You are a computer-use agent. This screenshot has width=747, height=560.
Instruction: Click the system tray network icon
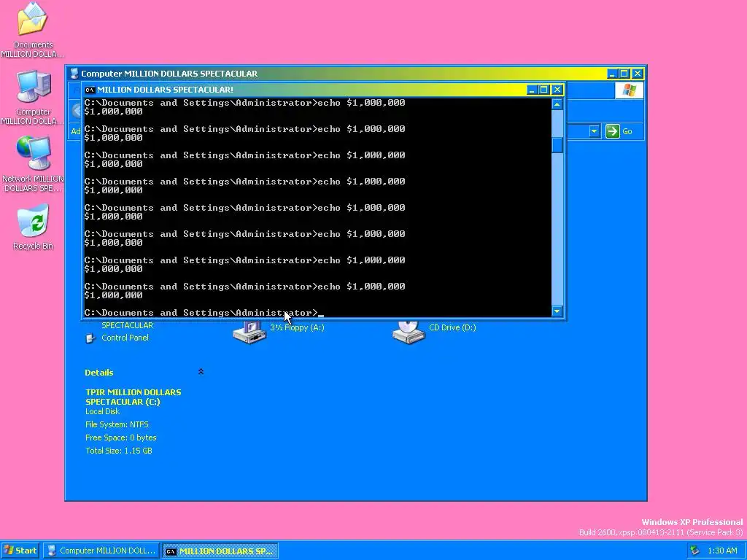point(695,551)
